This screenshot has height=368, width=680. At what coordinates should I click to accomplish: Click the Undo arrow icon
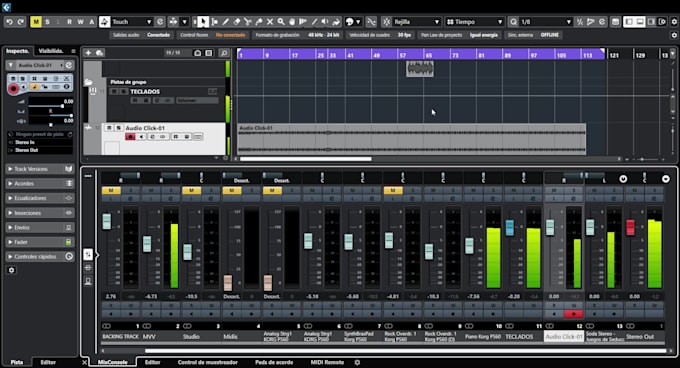pyautogui.click(x=9, y=22)
